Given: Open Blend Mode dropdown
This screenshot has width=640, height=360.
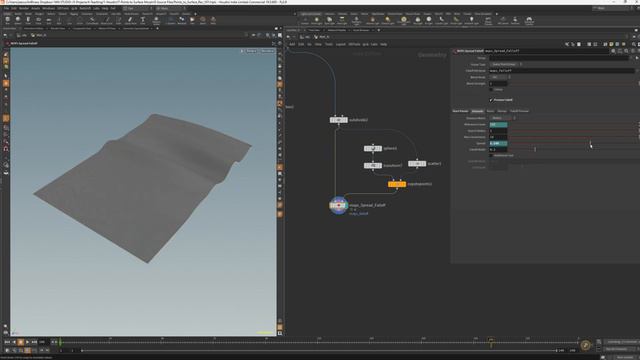Looking at the screenshot, I should tap(500, 77).
